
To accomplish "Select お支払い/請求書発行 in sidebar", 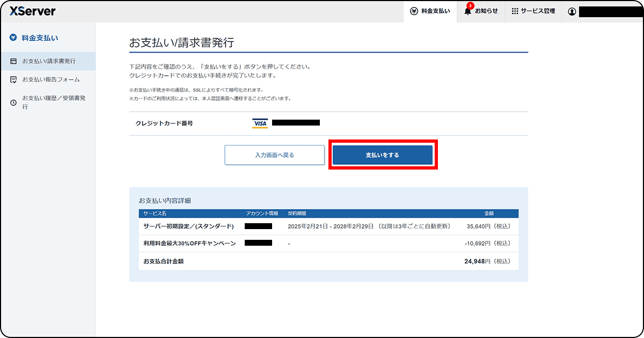I will (49, 61).
